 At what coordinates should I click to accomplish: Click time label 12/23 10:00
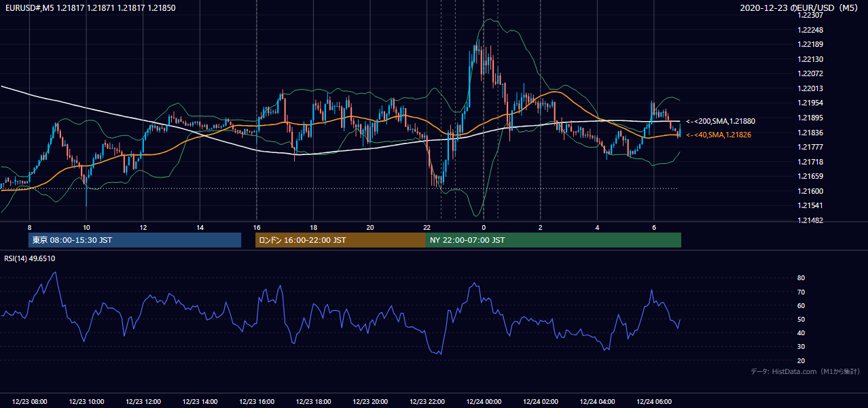[86, 402]
